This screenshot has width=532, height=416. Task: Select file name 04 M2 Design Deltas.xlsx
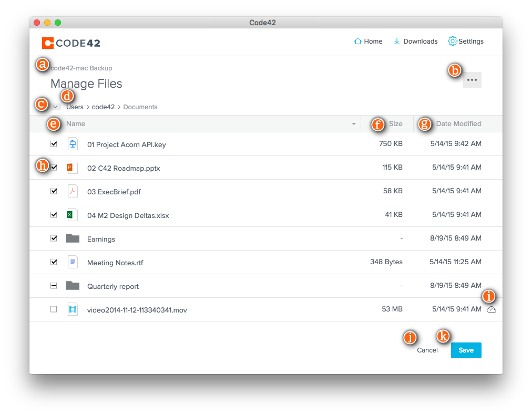128,216
